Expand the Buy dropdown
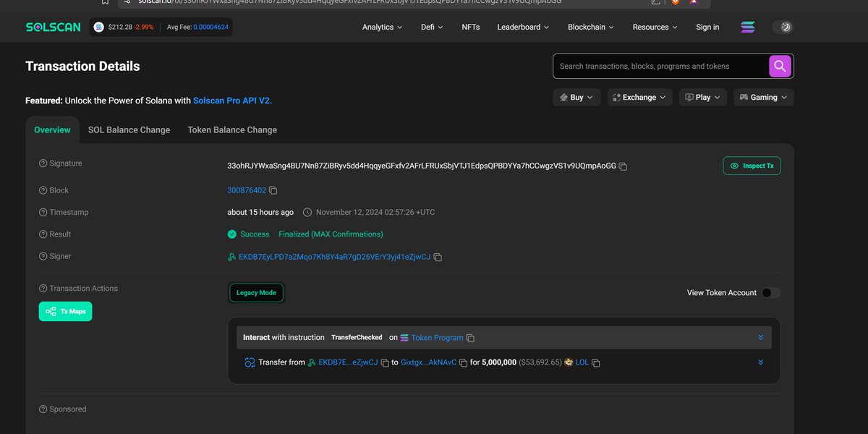Image resolution: width=868 pixels, height=434 pixels. coord(576,98)
